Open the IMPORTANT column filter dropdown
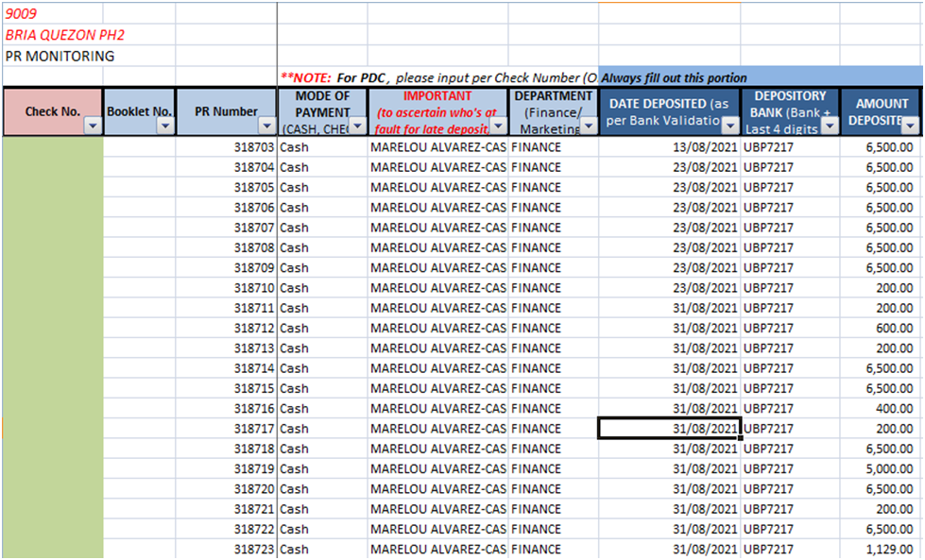Image resolution: width=925 pixels, height=560 pixels. (x=499, y=125)
